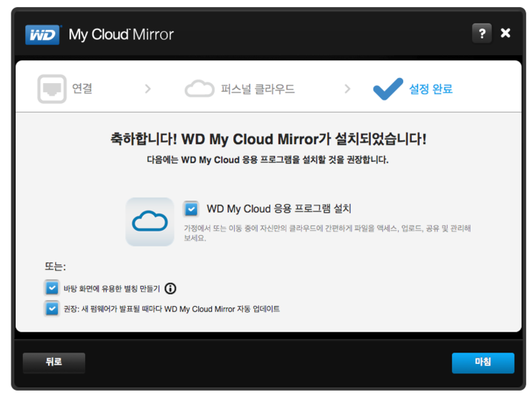Uncheck 바탕 화면에 유용한 별칭 만들기
This screenshot has height=397, width=532.
[52, 288]
